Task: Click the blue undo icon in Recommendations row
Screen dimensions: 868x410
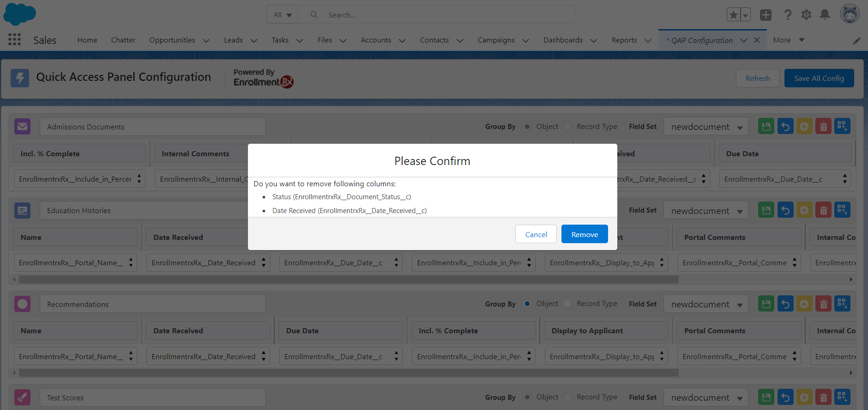Action: pos(785,304)
